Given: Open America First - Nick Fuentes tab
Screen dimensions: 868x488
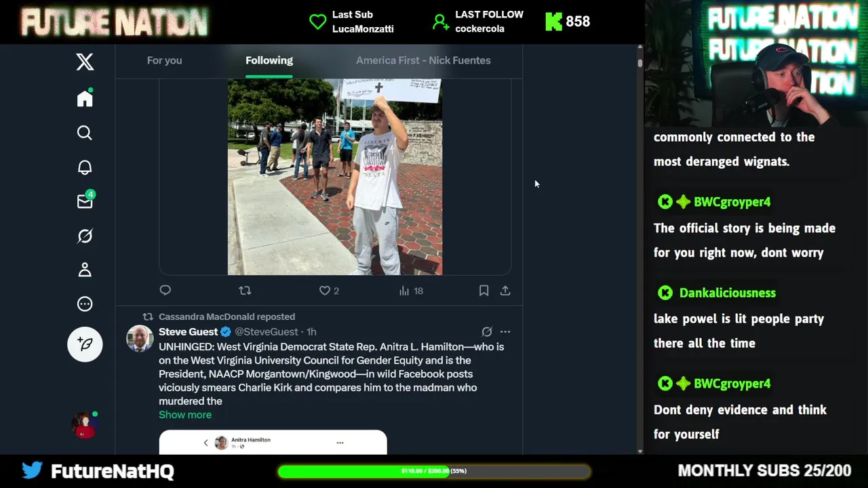Looking at the screenshot, I should click(x=423, y=60).
